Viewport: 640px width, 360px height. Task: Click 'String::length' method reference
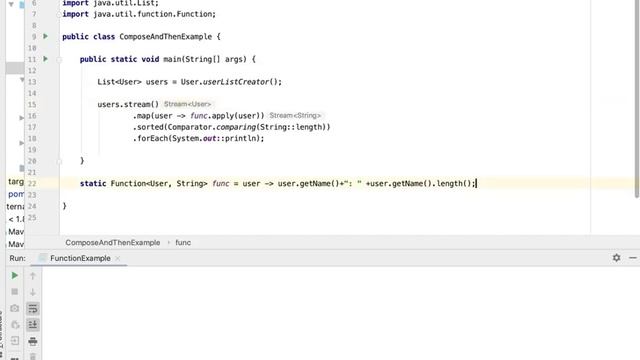tap(290, 127)
